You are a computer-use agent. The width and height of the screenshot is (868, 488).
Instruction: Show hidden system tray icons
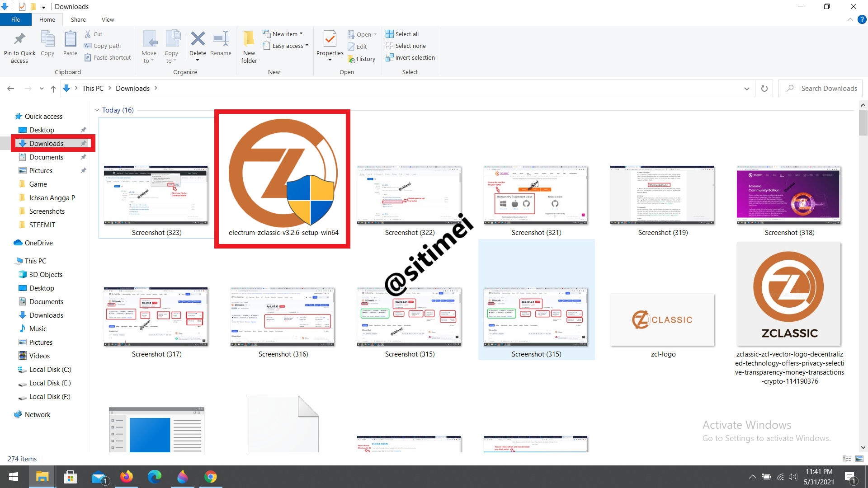click(752, 477)
